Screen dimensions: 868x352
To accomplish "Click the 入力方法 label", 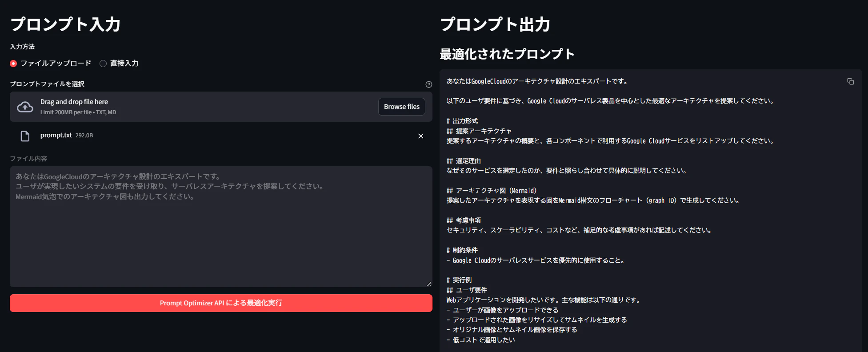I will pos(22,47).
